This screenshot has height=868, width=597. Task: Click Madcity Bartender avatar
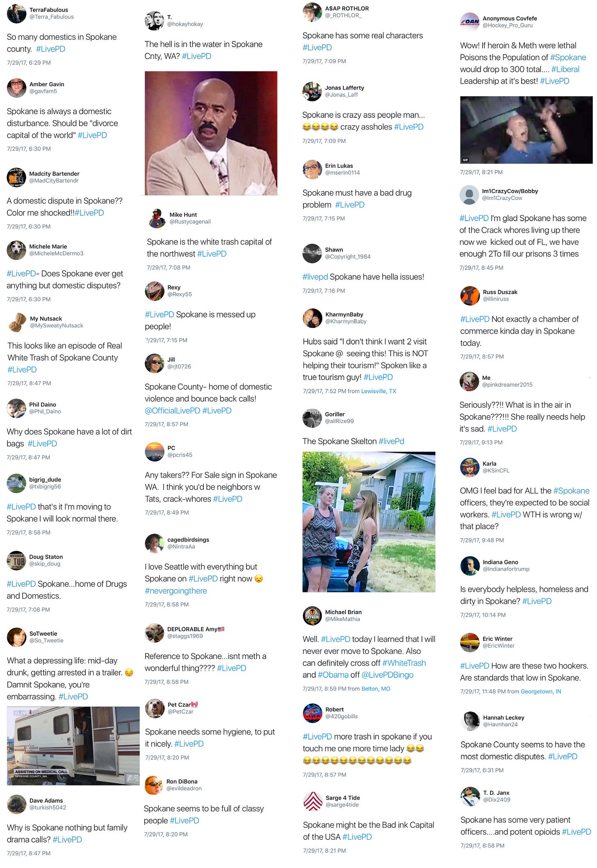point(16,177)
